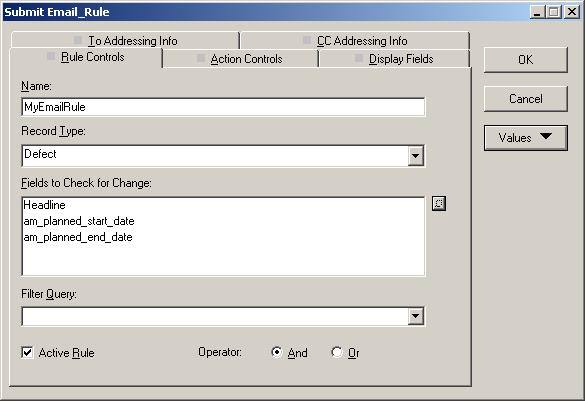585x401 pixels.
Task: Open field chooser icon beside fields list
Action: click(439, 204)
